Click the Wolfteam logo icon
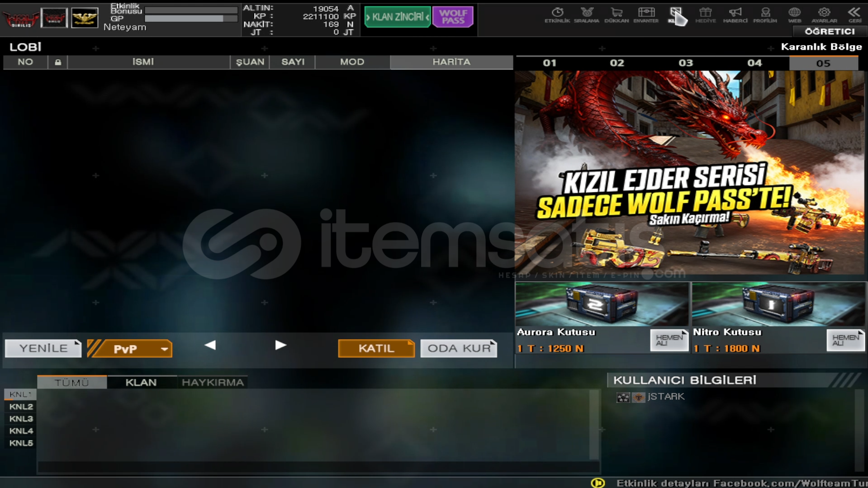Viewport: 868px width, 488px height. click(x=20, y=19)
